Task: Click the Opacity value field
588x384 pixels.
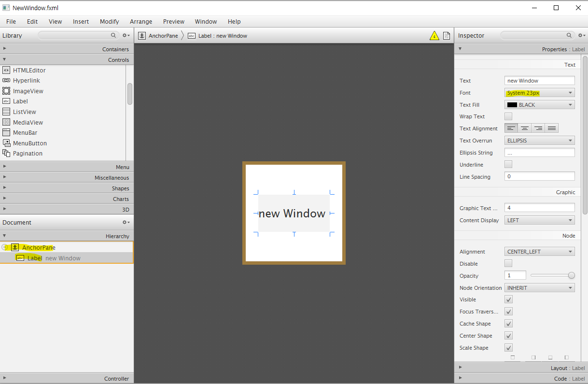Action: pos(515,275)
